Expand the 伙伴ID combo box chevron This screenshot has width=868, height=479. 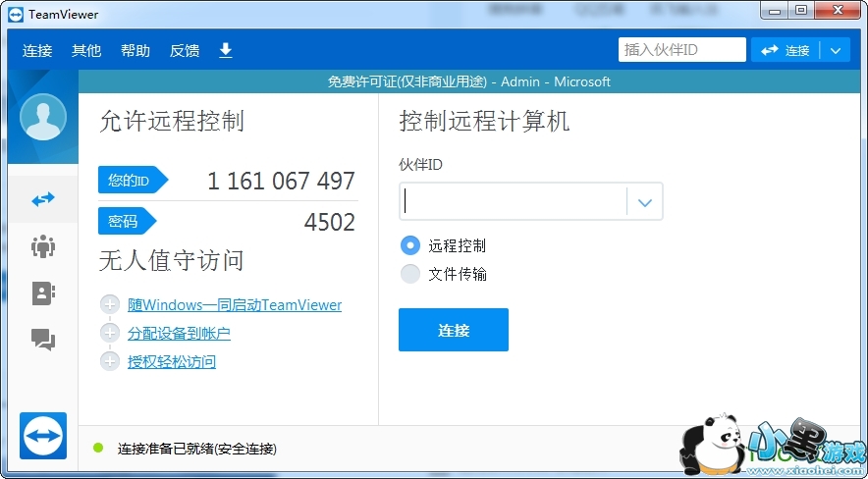coord(645,202)
